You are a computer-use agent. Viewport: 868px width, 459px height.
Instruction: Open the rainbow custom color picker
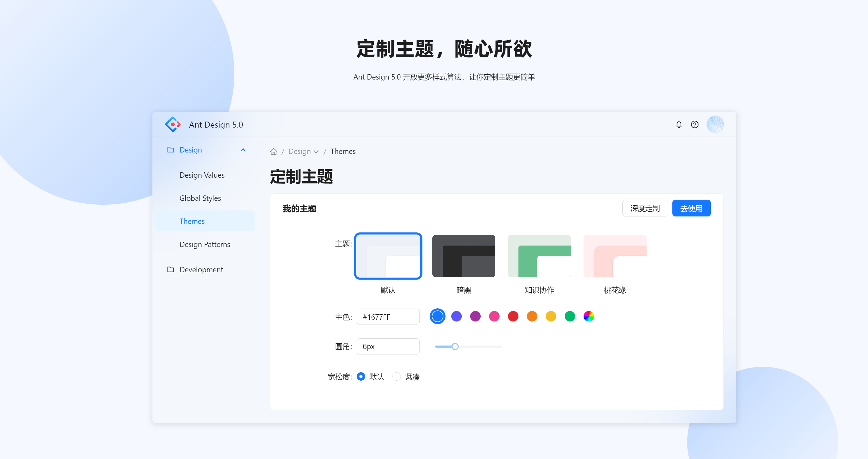click(588, 316)
